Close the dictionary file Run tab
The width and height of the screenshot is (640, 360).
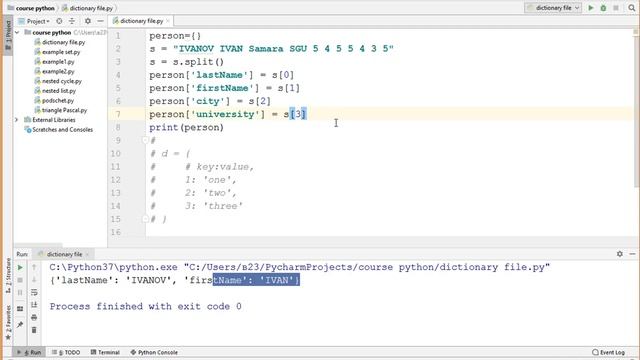[x=87, y=254]
